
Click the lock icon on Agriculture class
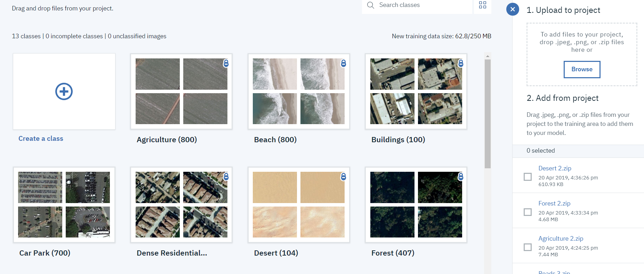226,63
